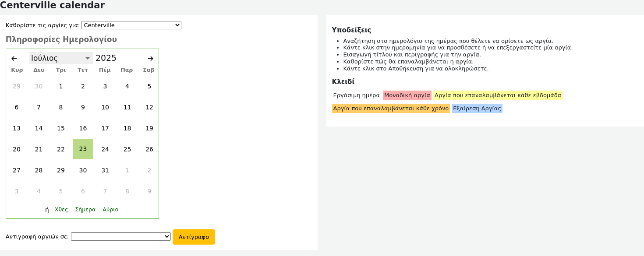
Task: Click the year 2025 field
Action: 106,58
